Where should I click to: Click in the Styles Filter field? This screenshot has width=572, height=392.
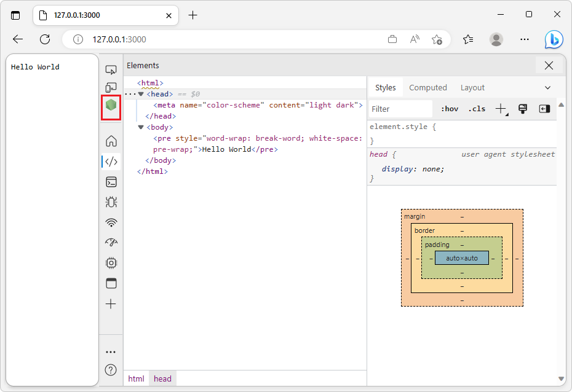click(x=400, y=109)
